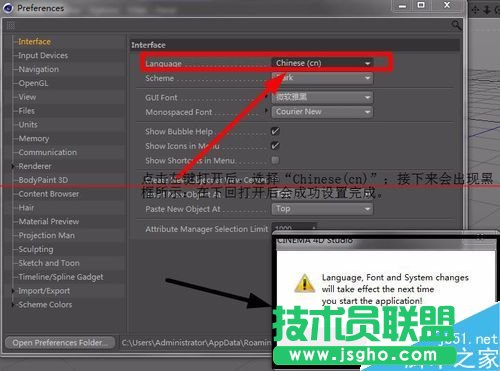Open the GUI Font dropdown
This screenshot has height=371, width=500.
322,97
